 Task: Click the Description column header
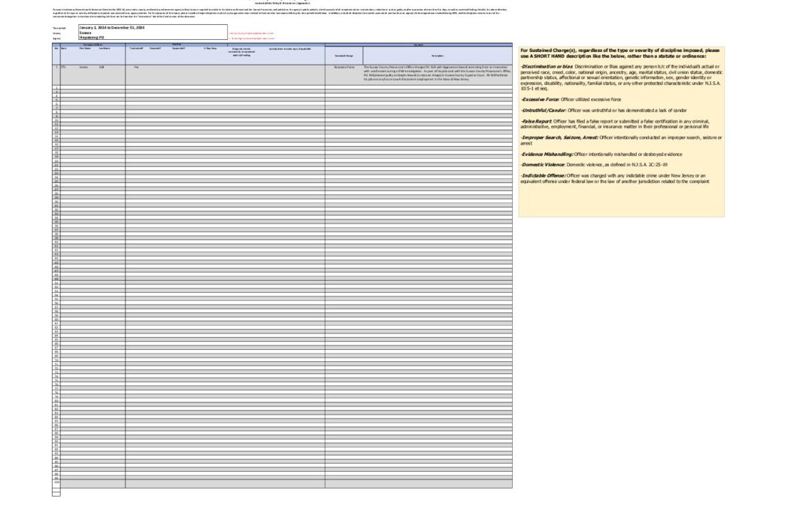point(437,56)
